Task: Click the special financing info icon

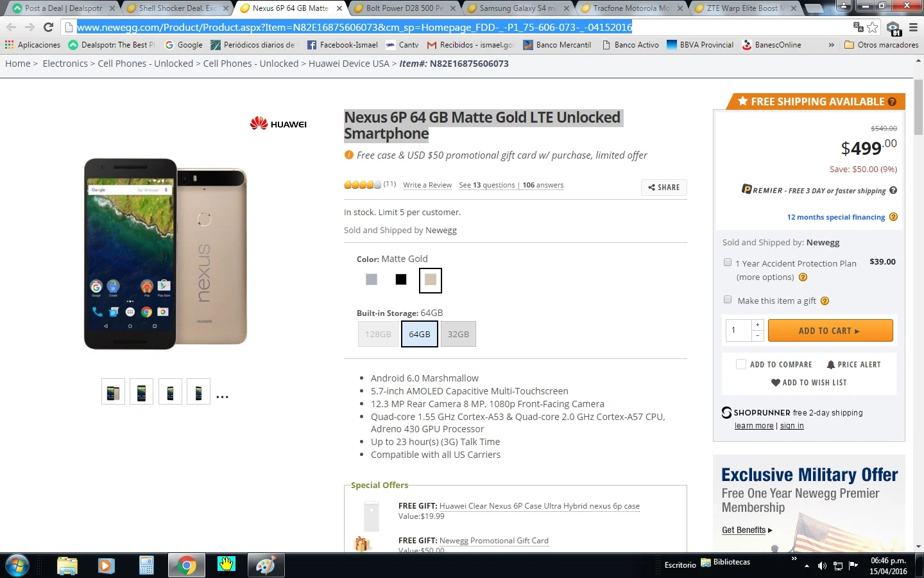Action: tap(893, 217)
